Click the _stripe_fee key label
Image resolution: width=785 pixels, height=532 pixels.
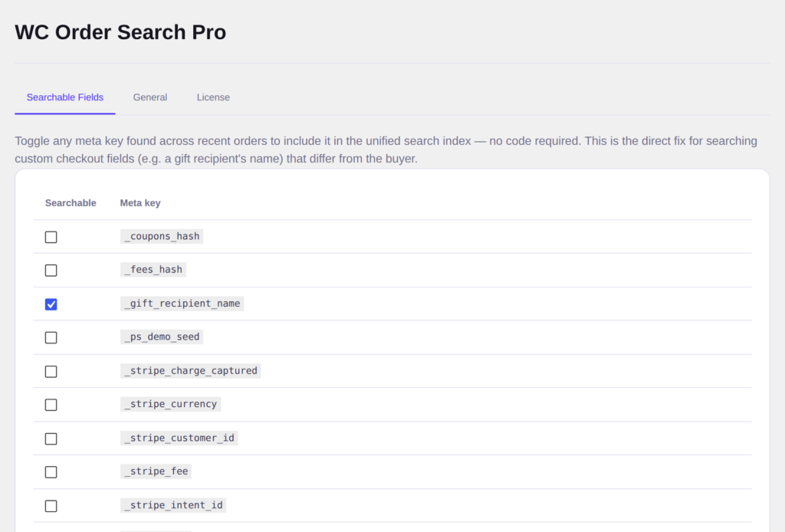[156, 471]
